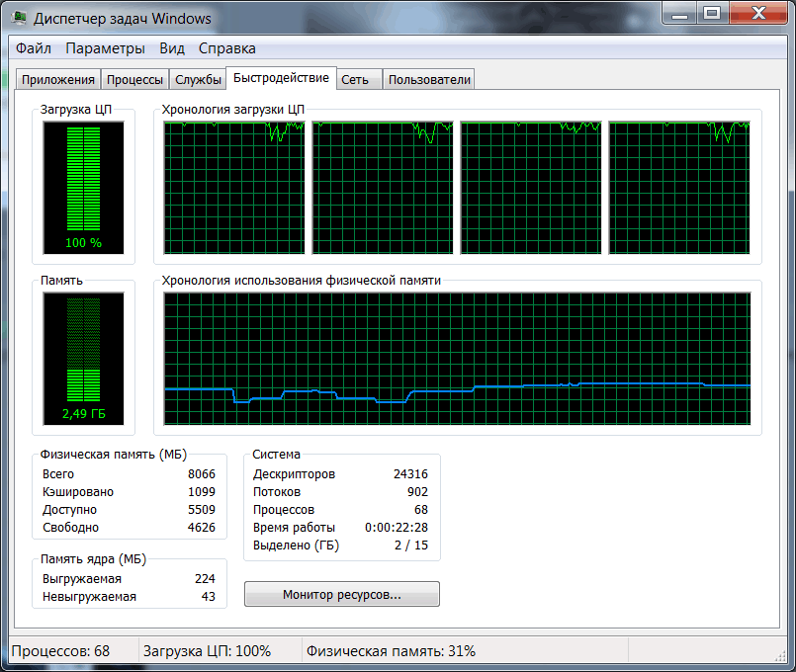Click the Дескрипторов value 24316
The height and width of the screenshot is (672, 796).
[x=410, y=474]
